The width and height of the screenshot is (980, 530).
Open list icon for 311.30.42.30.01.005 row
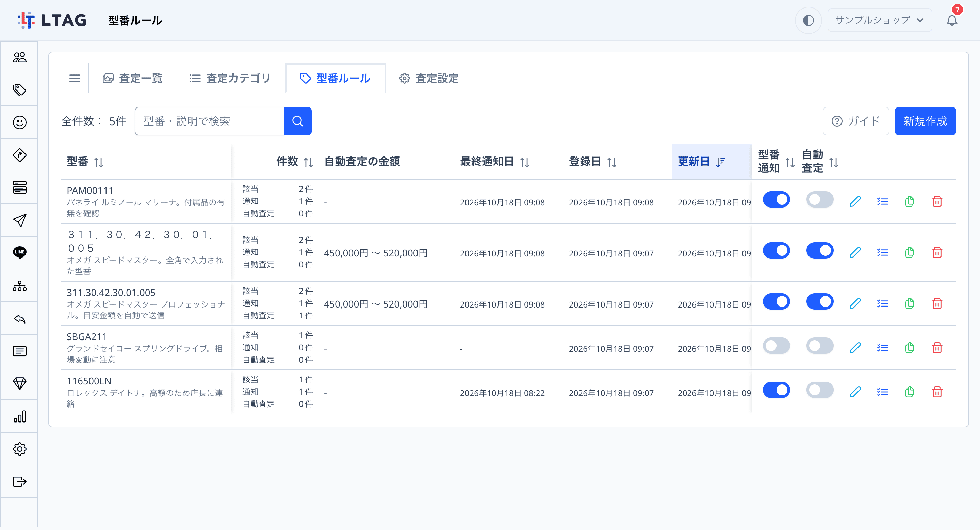(x=882, y=304)
